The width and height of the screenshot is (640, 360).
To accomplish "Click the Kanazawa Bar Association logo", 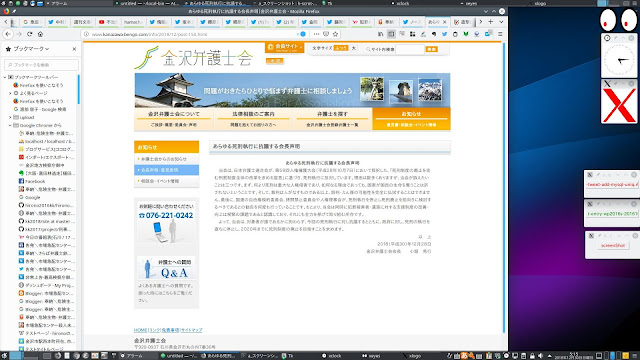I will pos(194,58).
